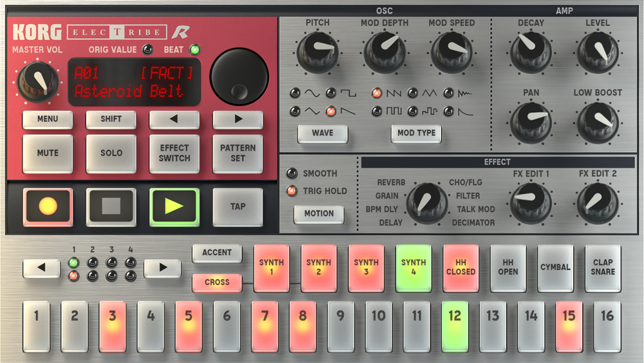Click the amp LEVEL knob
Image resolution: width=644 pixels, height=363 pixels.
(598, 53)
